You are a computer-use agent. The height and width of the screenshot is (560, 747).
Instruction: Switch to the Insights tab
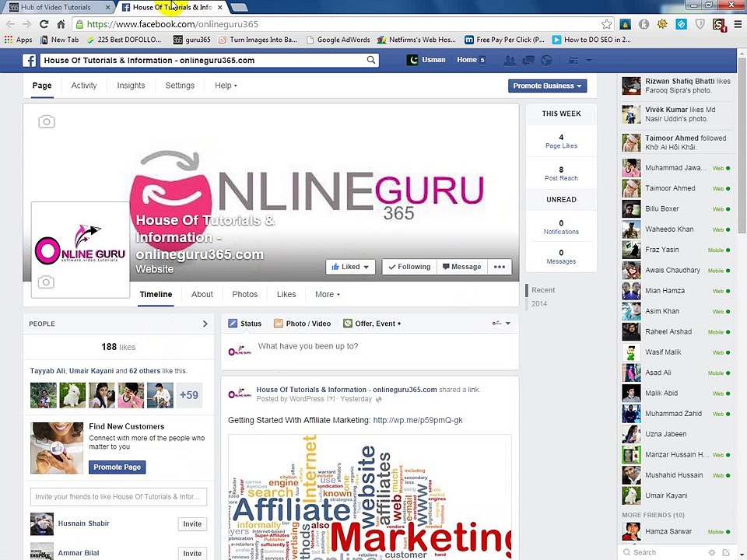tap(131, 86)
